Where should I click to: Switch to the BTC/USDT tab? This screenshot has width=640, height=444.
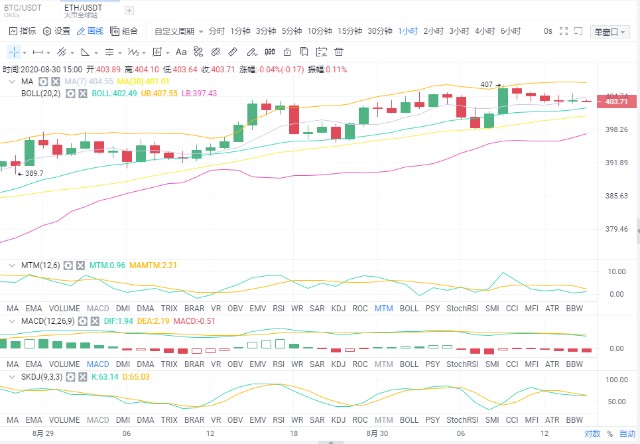24,9
